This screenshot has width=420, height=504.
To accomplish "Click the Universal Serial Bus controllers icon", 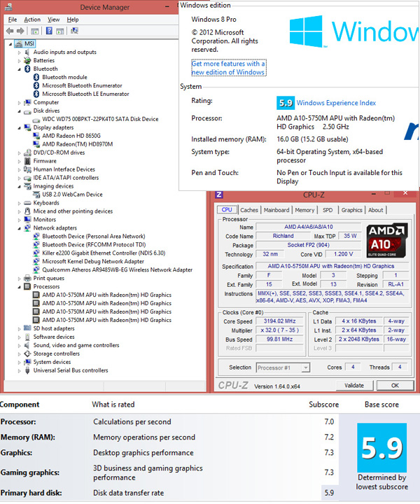I will 27,370.
